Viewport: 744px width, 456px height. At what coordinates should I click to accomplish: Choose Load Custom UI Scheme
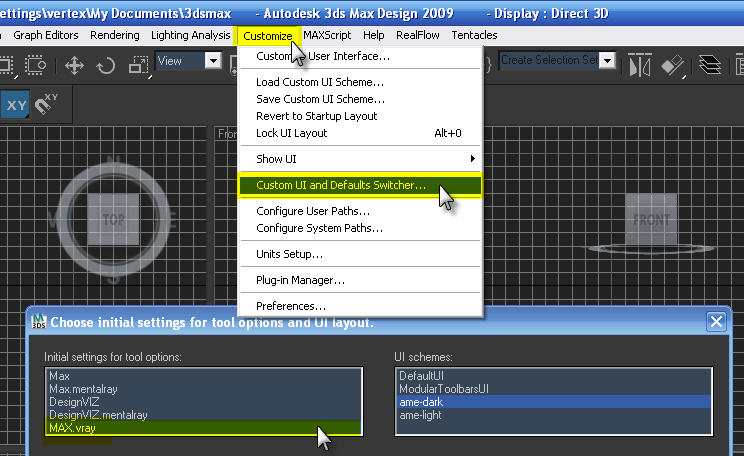point(360,82)
